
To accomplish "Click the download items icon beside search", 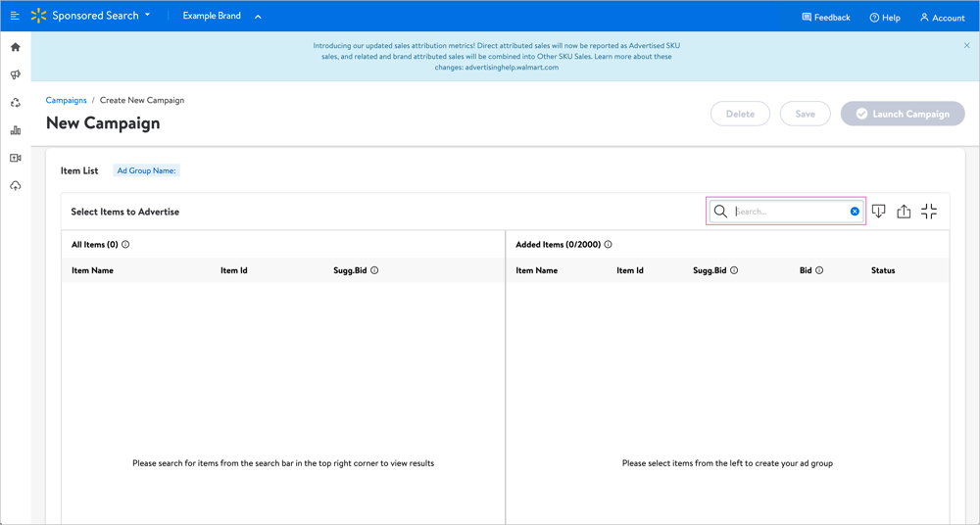I will pos(878,212).
